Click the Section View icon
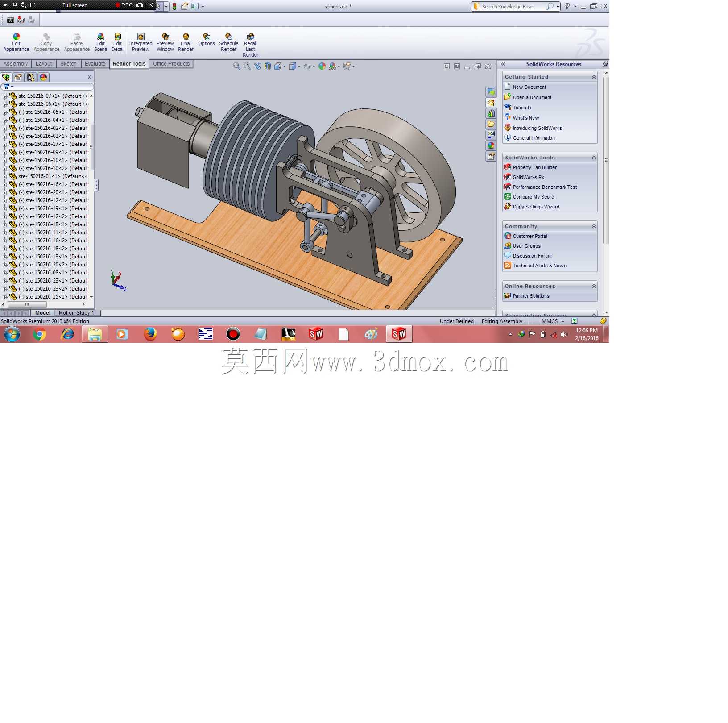Image resolution: width=728 pixels, height=723 pixels. (268, 66)
